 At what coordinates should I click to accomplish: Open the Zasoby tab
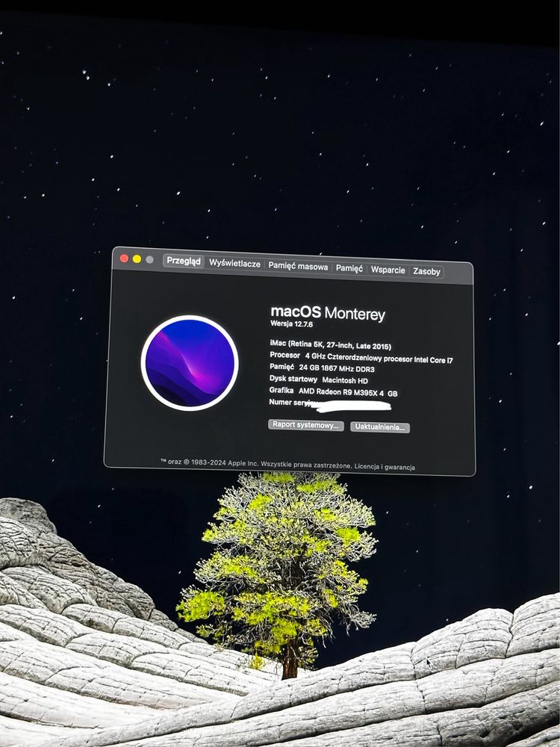click(426, 272)
